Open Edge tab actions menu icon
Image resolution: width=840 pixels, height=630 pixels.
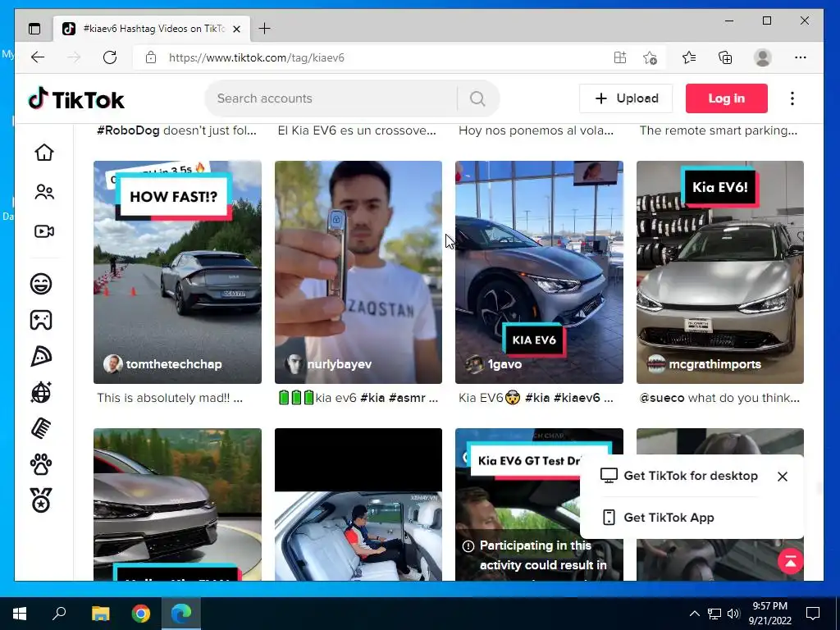[34, 29]
